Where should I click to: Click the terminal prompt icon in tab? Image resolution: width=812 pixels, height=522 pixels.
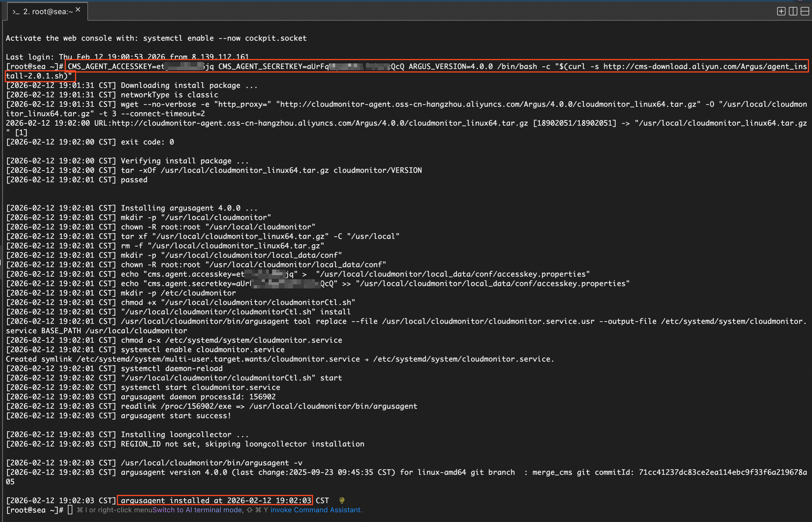point(16,12)
